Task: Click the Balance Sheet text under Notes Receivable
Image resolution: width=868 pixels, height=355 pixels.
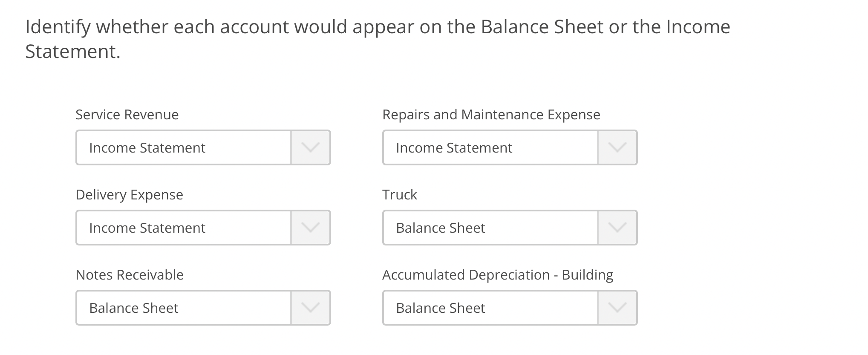Action: click(133, 307)
